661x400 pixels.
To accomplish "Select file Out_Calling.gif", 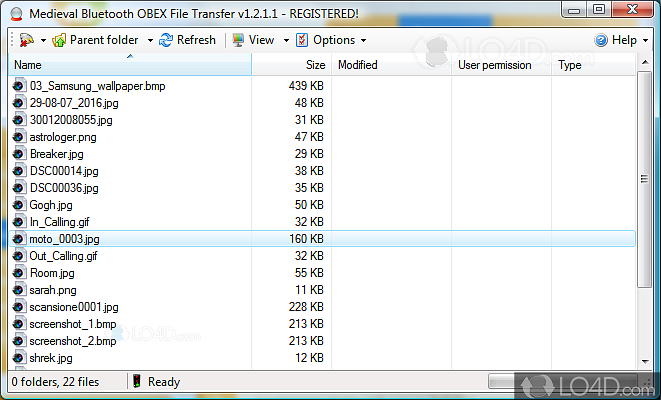I will [63, 256].
